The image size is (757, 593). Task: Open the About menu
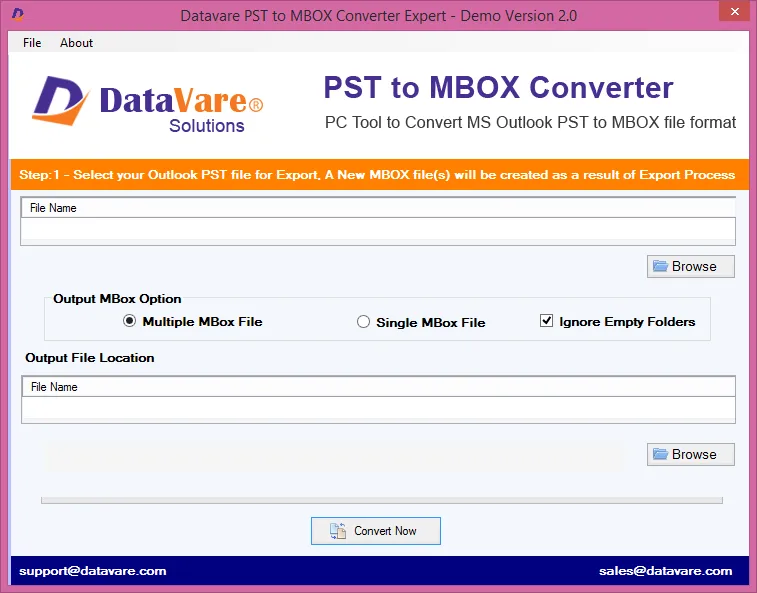[76, 43]
